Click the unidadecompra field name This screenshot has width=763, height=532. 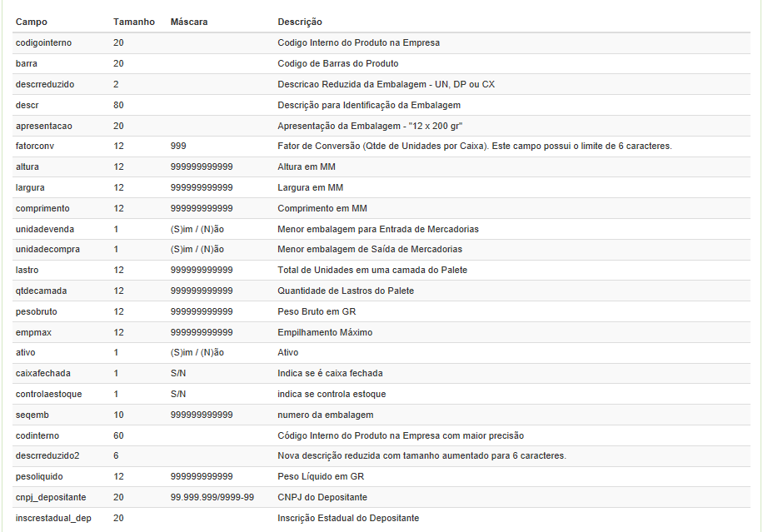(47, 249)
